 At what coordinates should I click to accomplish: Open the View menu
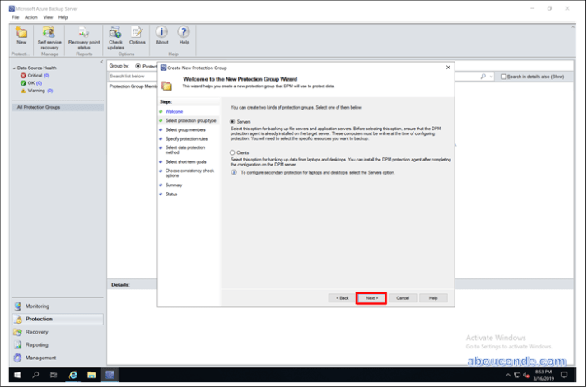pyautogui.click(x=47, y=16)
